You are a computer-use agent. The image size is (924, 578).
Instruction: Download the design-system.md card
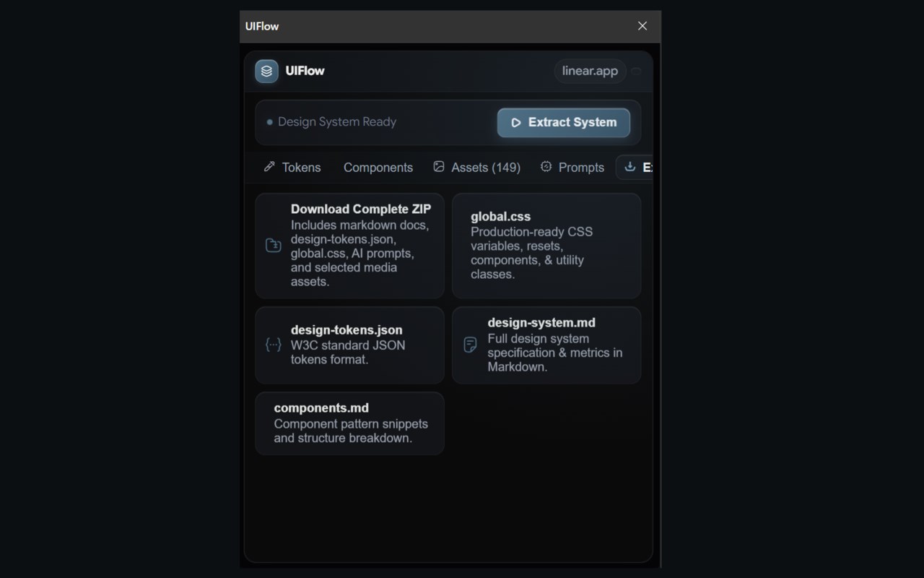546,345
